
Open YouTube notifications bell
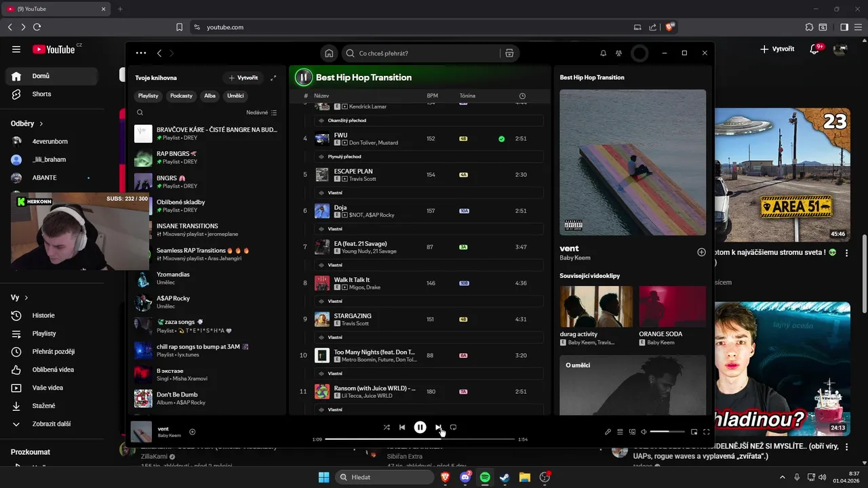coord(815,49)
